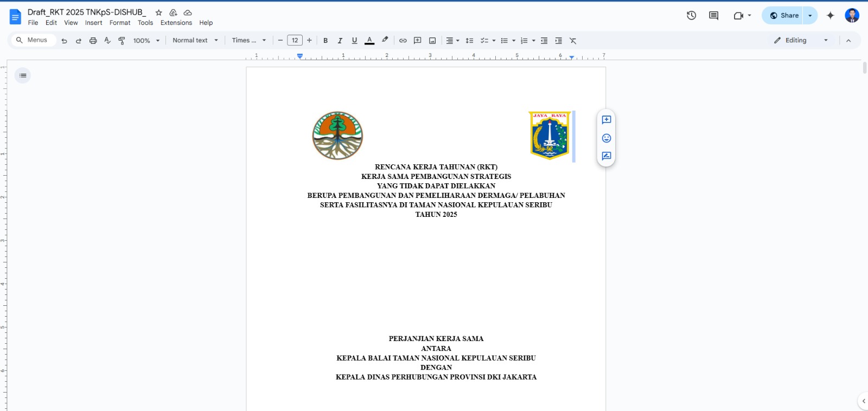Image resolution: width=868 pixels, height=411 pixels.
Task: Clear text formatting
Action: pyautogui.click(x=573, y=41)
